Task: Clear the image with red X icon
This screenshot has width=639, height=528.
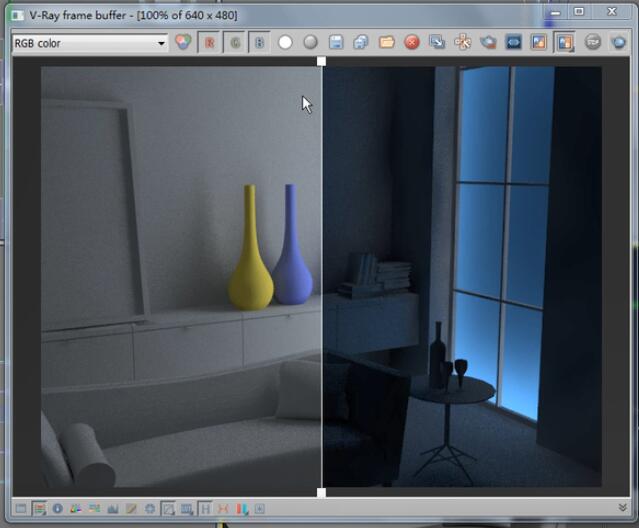Action: point(411,43)
